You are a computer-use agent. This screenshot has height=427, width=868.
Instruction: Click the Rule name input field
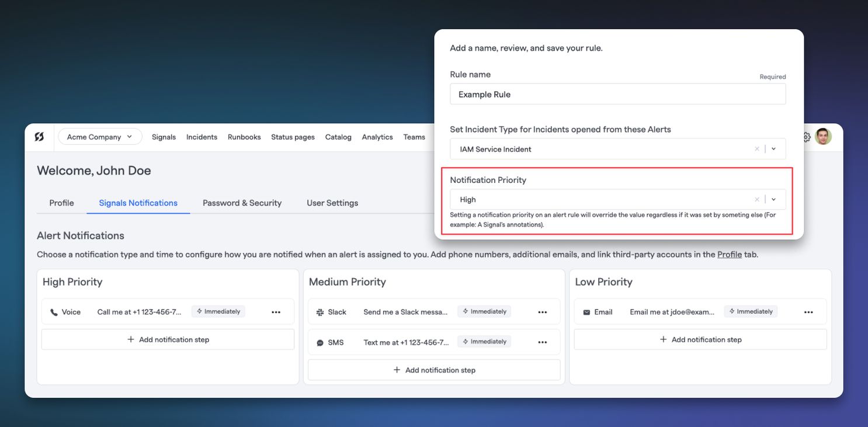tap(617, 94)
